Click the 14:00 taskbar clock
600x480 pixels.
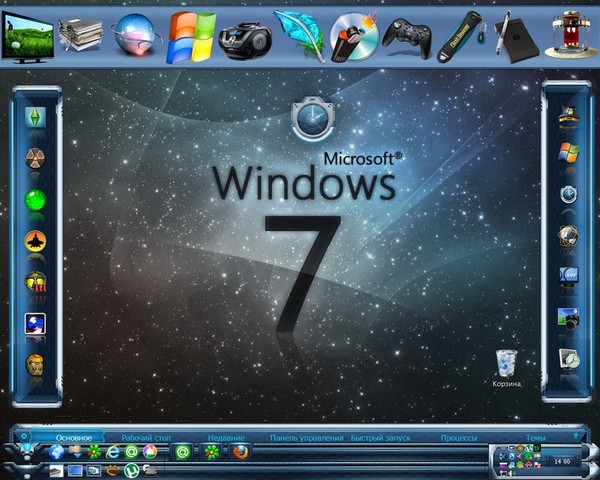click(562, 462)
